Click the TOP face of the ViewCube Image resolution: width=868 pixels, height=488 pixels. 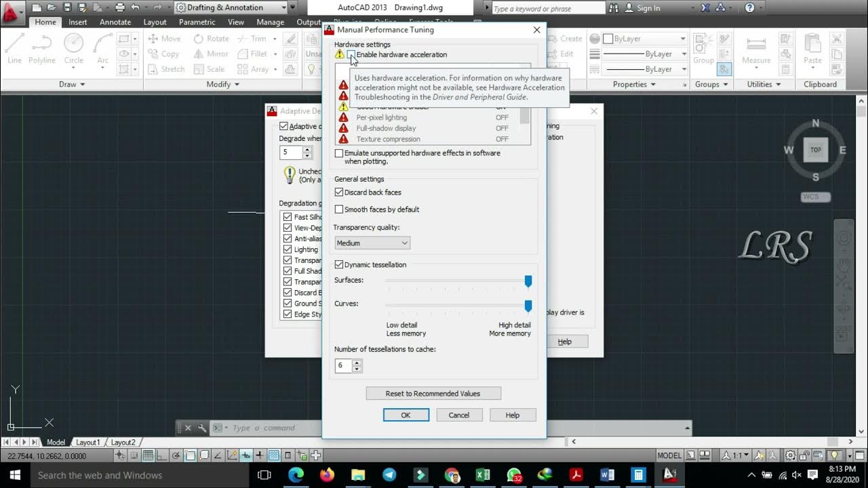(816, 150)
